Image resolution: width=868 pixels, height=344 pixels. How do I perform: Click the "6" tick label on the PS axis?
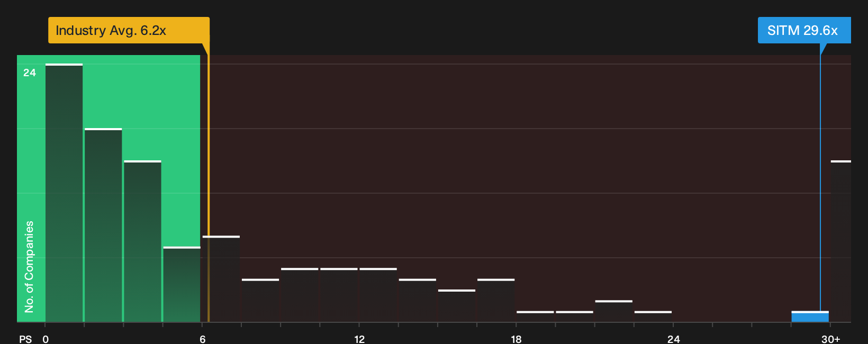203,339
